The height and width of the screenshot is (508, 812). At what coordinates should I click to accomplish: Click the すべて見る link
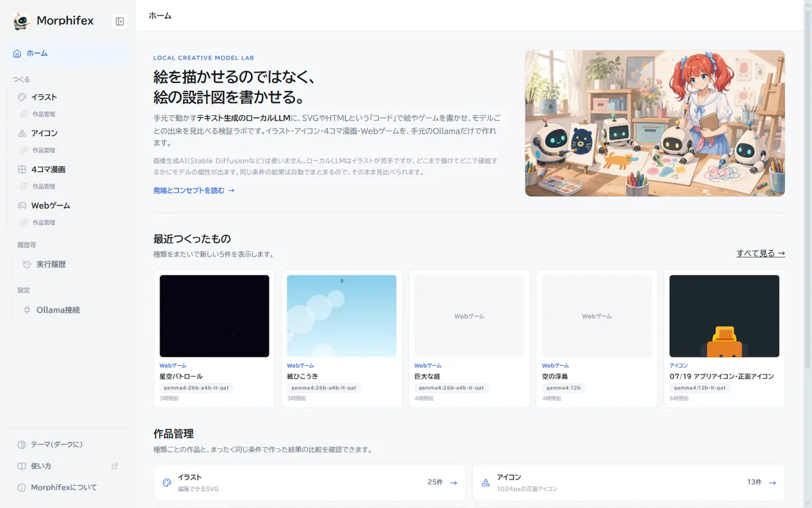tap(761, 253)
